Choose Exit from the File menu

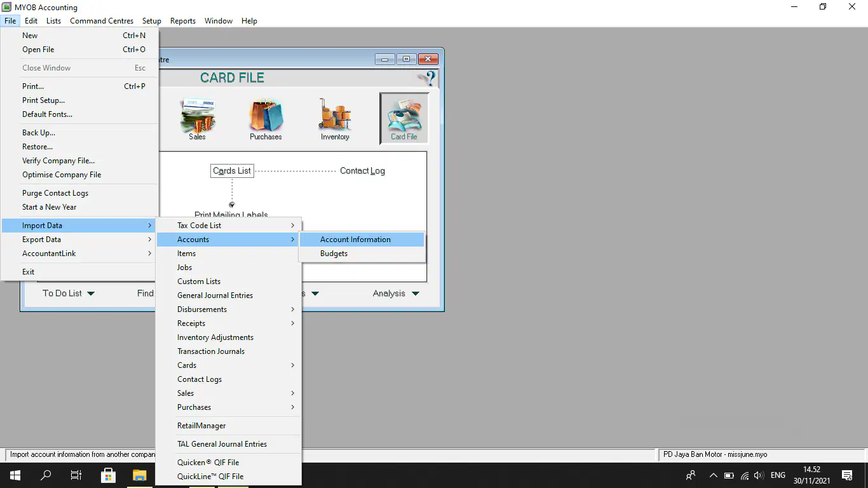(x=79, y=272)
